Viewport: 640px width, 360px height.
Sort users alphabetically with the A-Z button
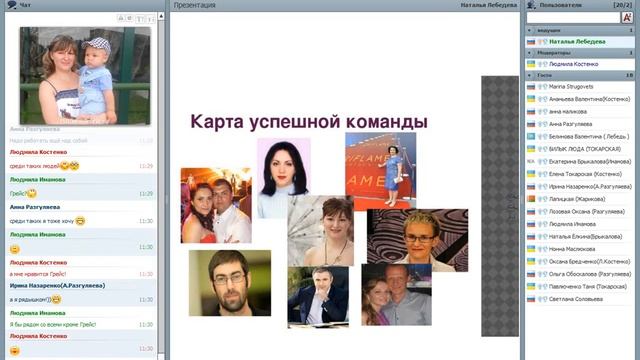pos(627,18)
